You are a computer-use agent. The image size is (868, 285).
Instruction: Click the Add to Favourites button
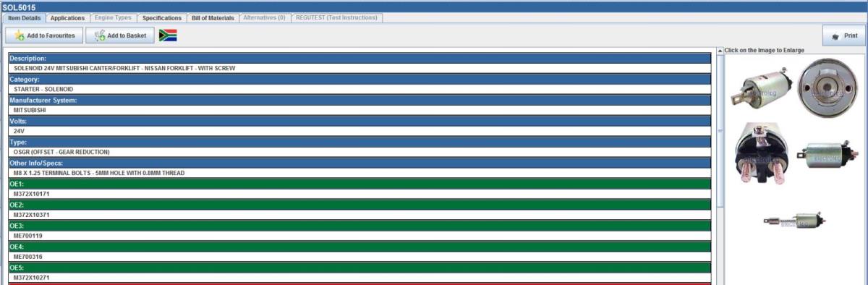tap(43, 35)
